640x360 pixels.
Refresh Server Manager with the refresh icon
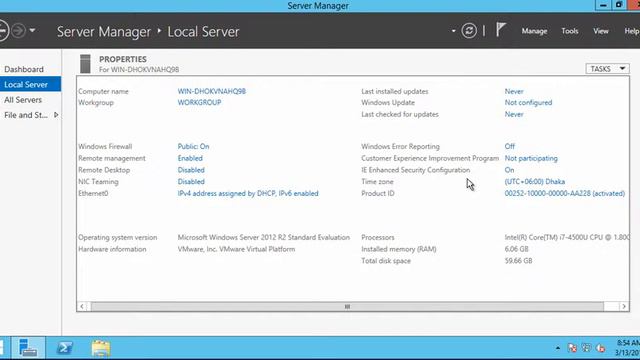[x=469, y=31]
